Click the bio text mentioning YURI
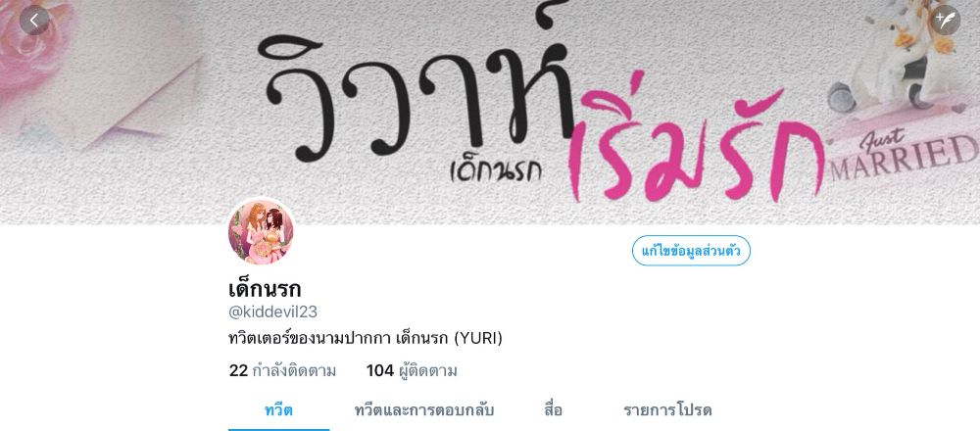This screenshot has width=980, height=431. click(x=366, y=339)
